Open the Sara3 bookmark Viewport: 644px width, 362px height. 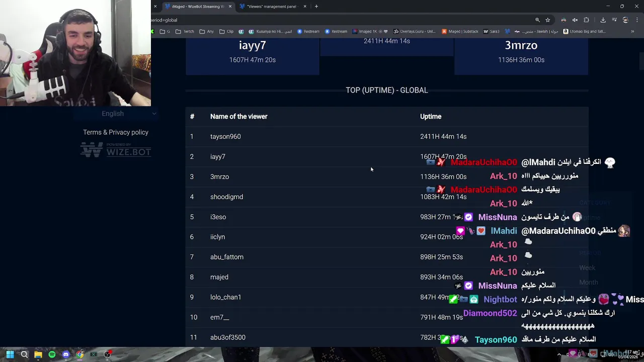(x=491, y=31)
